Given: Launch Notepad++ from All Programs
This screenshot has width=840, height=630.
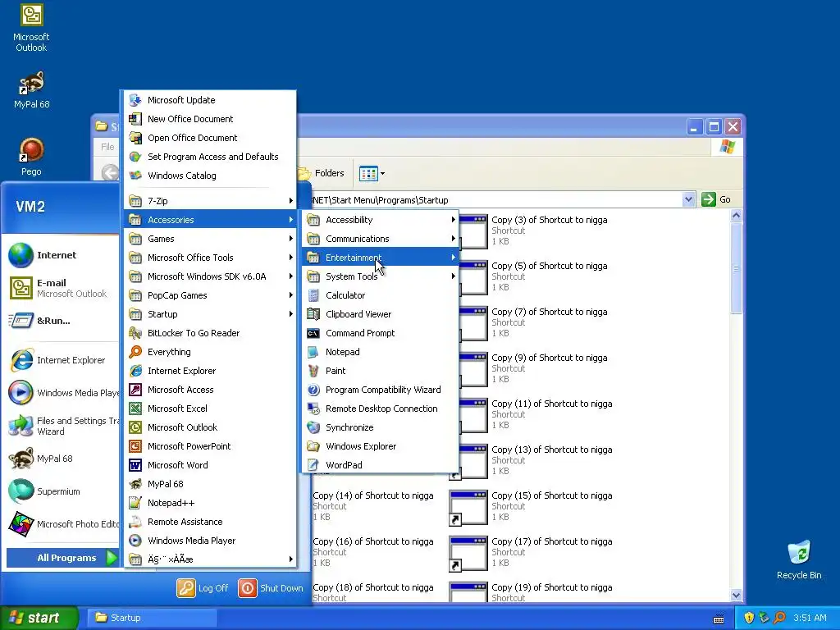Looking at the screenshot, I should coord(210,503).
